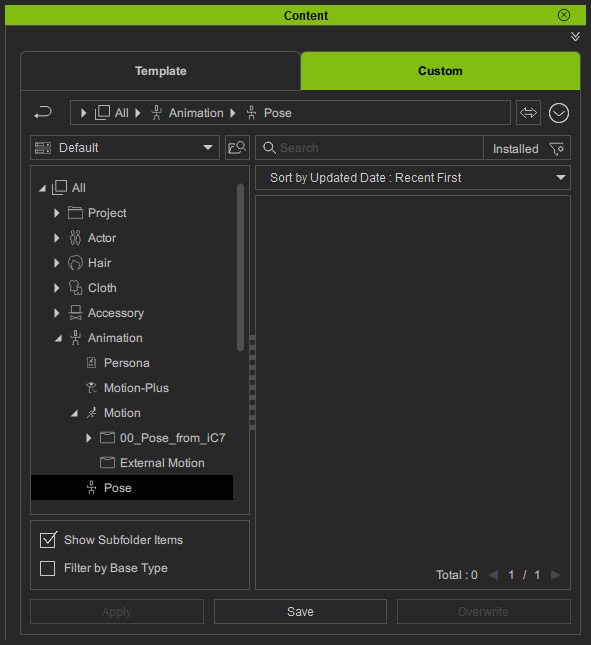Image resolution: width=591 pixels, height=645 pixels.
Task: Select the Motion-Plus item in tree
Action: [x=136, y=388]
